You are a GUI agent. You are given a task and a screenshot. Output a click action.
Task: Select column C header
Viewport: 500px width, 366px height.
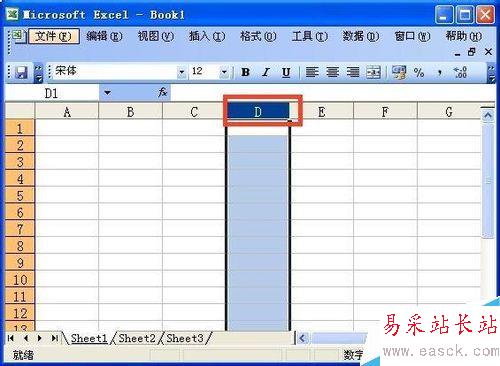point(194,112)
